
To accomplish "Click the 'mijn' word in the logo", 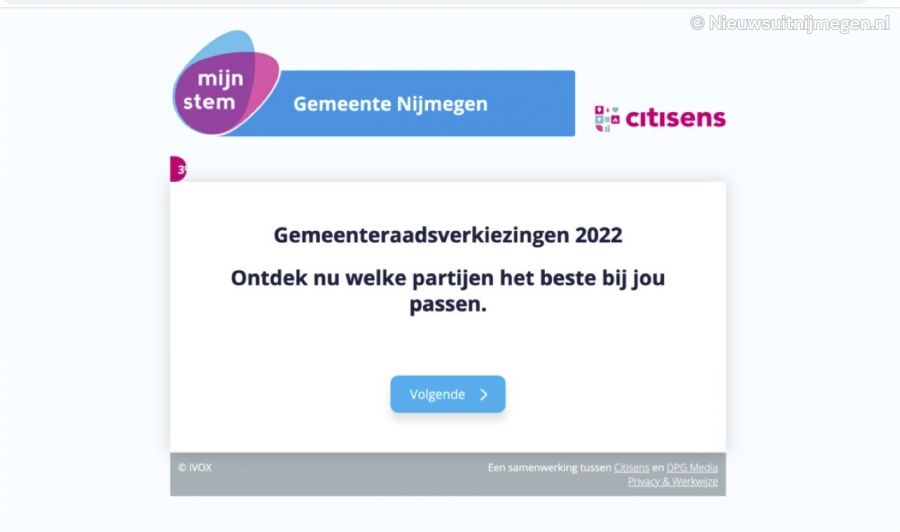I will pyautogui.click(x=220, y=79).
